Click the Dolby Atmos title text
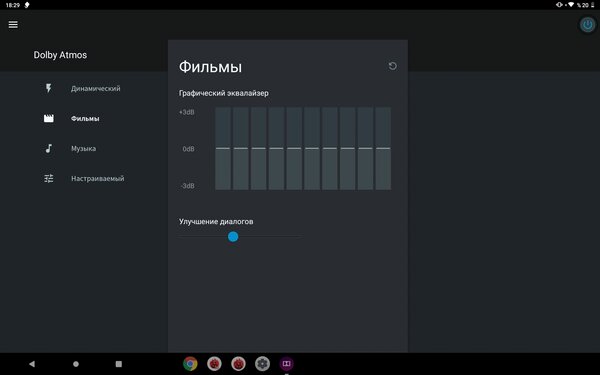The image size is (600, 375). pyautogui.click(x=60, y=55)
